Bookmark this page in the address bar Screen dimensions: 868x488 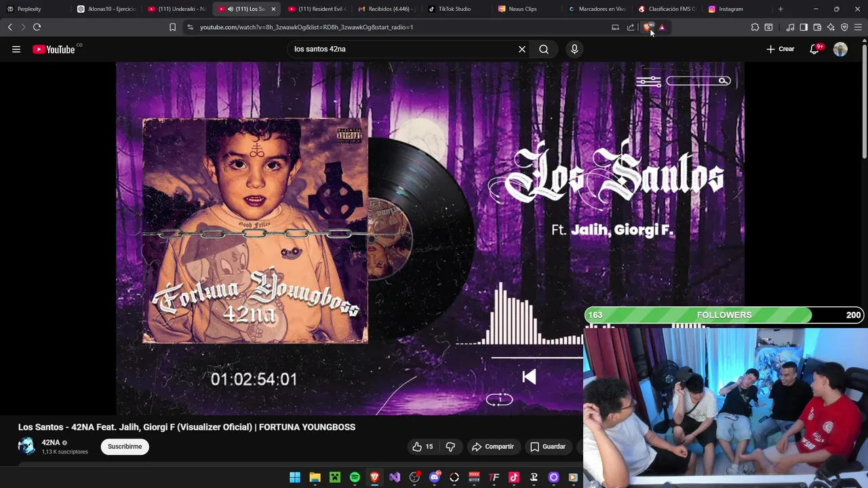coord(172,27)
